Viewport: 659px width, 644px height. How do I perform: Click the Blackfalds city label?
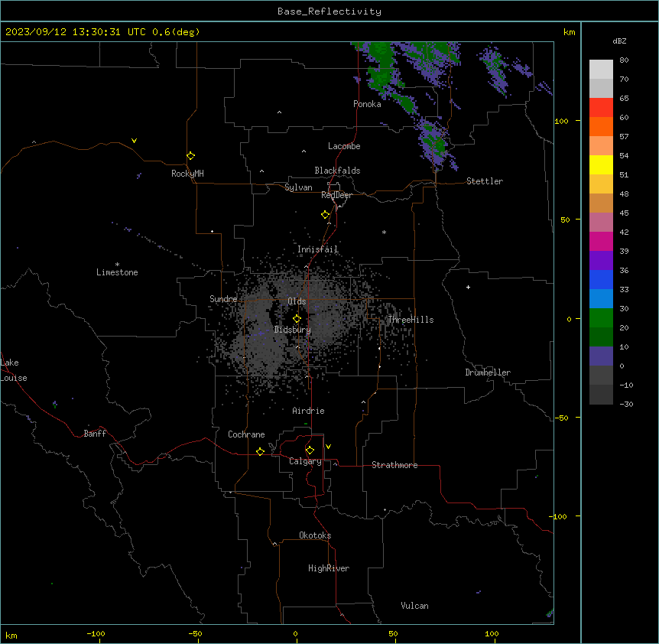(337, 171)
